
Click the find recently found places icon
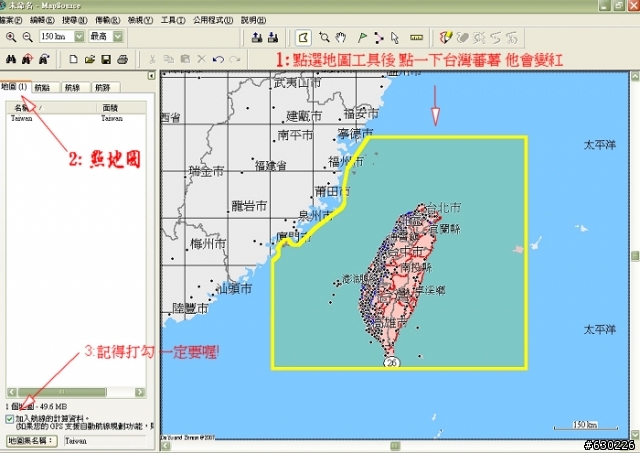point(44,60)
